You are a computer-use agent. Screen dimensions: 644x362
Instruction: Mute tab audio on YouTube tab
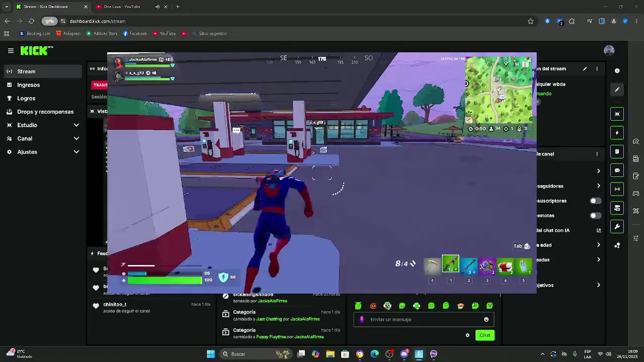(157, 7)
